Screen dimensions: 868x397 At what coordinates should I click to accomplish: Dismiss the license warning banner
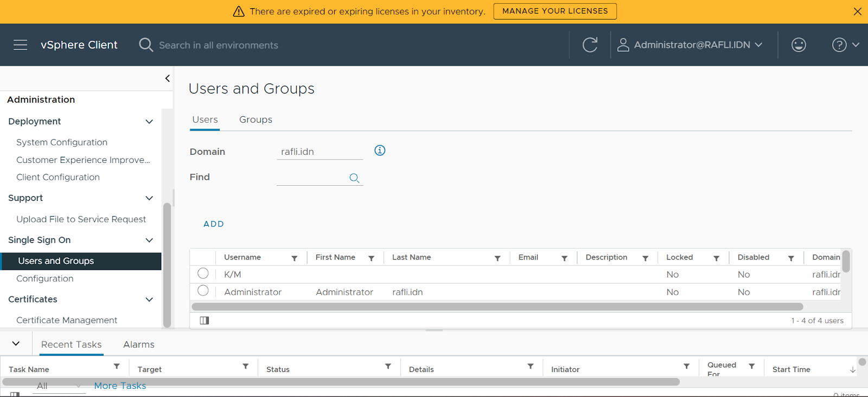[858, 11]
